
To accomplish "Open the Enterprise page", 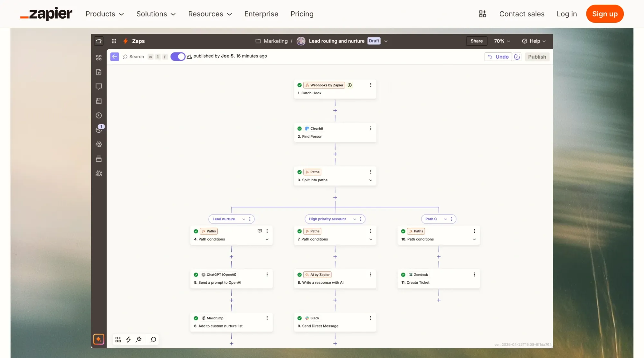I will point(261,14).
